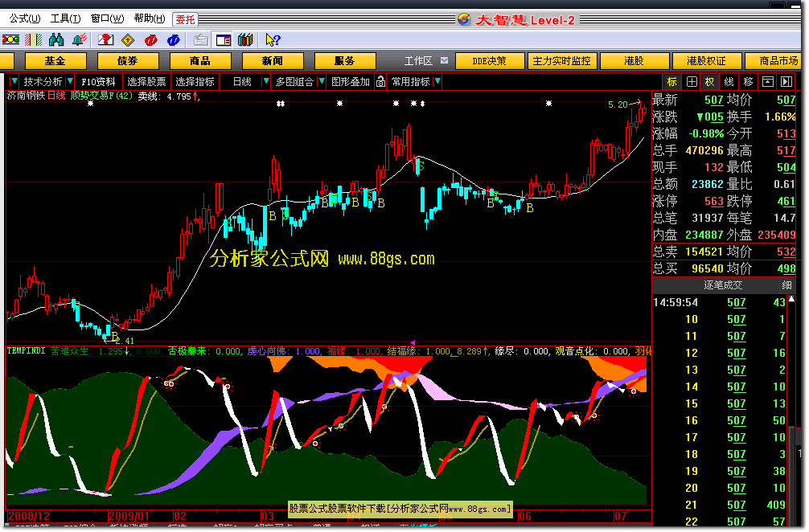The width and height of the screenshot is (809, 532).
Task: Click the 港股 button
Action: 634,61
